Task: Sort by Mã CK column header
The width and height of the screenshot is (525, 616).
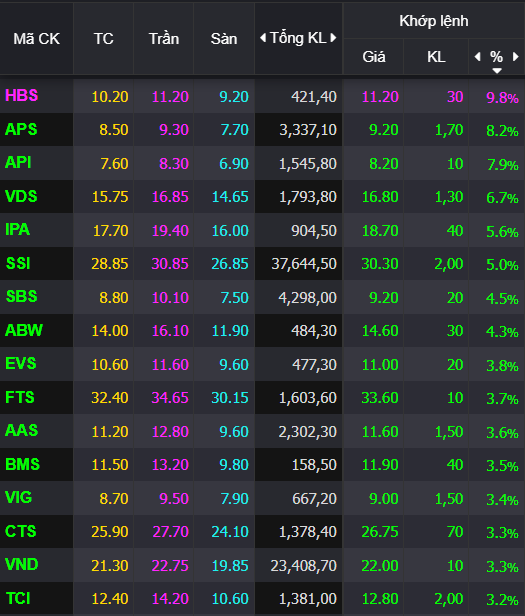Action: 37,38
